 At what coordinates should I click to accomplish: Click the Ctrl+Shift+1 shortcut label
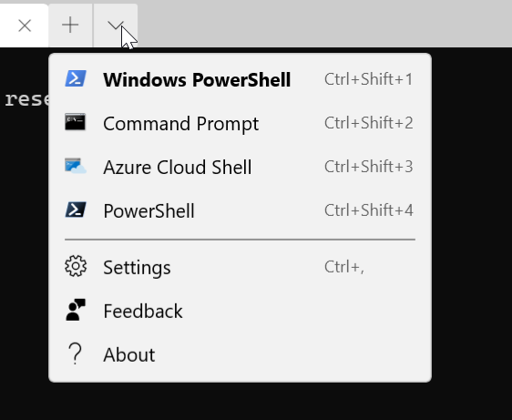(x=369, y=79)
